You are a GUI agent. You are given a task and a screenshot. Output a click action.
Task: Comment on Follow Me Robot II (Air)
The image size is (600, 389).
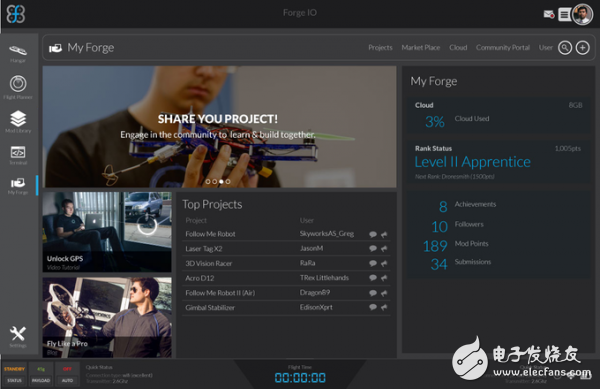tap(373, 293)
